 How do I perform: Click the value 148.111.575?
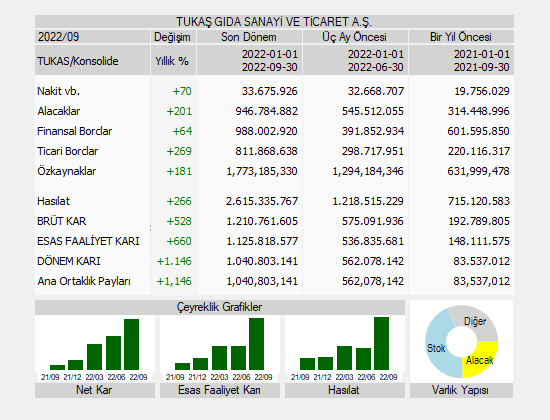(479, 241)
